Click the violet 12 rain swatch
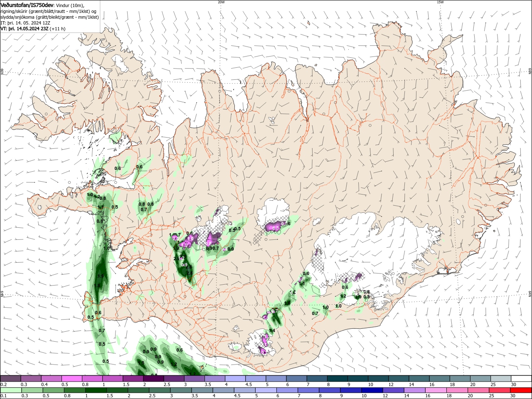The width and height of the screenshot is (532, 399). (393, 390)
